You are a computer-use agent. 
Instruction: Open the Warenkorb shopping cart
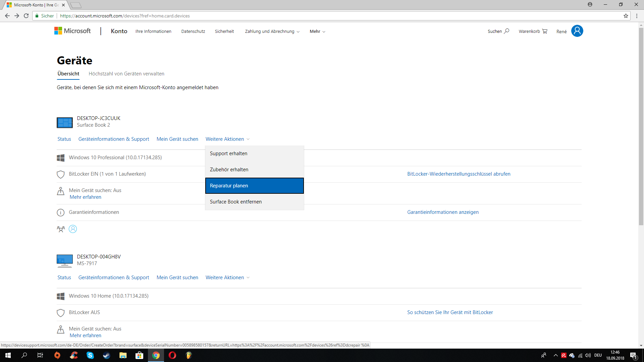point(533,31)
